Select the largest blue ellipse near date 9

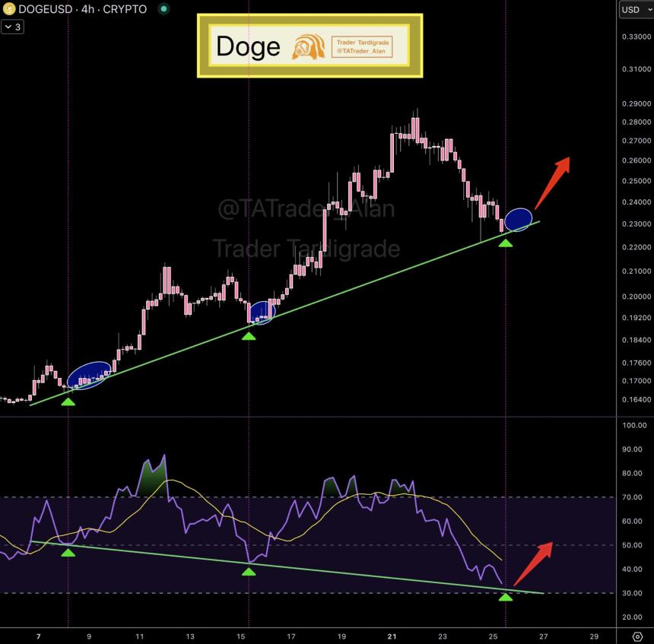click(89, 375)
